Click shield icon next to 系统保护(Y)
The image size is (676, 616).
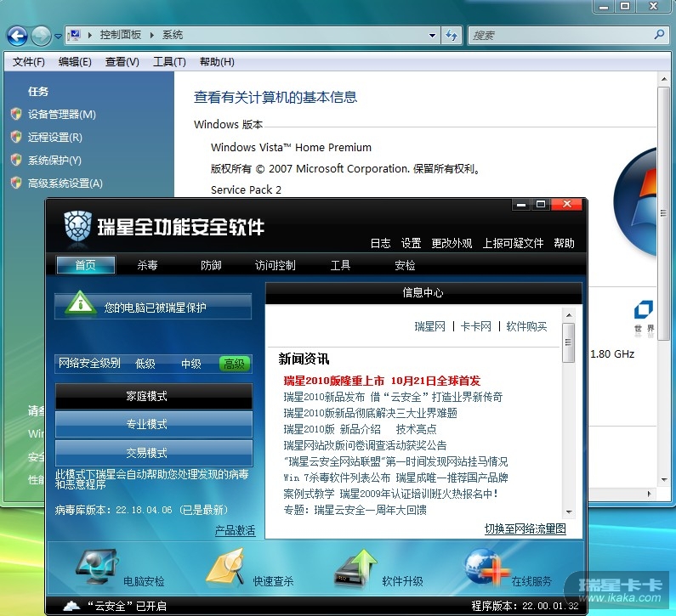[x=16, y=160]
